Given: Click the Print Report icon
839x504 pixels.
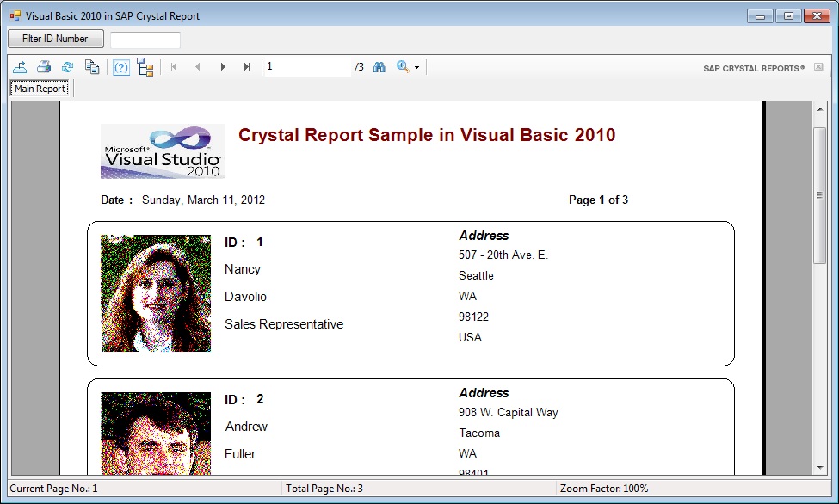Looking at the screenshot, I should [44, 67].
